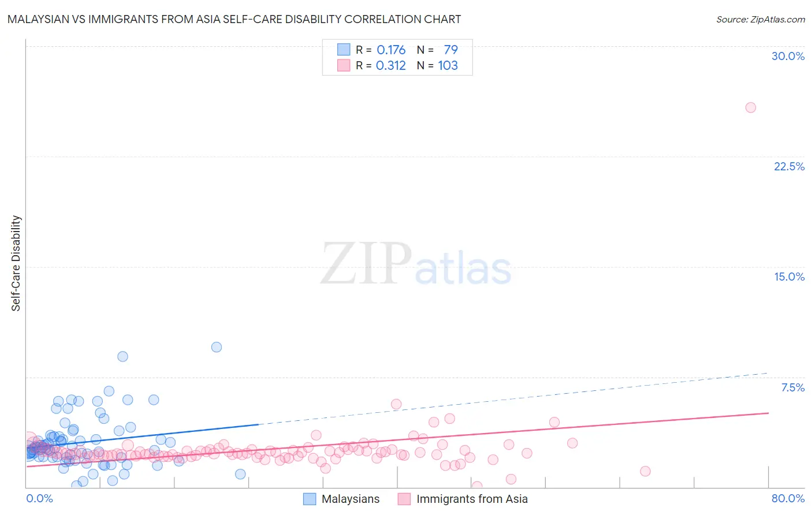Image resolution: width=812 pixels, height=515 pixels.
Task: Click the highest blue data point near 9.5%
Action: tap(217, 347)
